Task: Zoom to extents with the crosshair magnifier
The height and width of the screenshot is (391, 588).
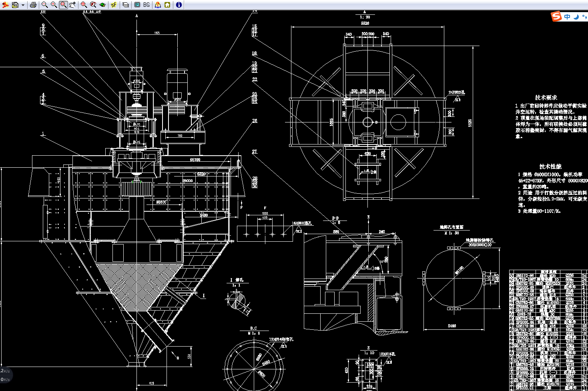Action: (84, 5)
